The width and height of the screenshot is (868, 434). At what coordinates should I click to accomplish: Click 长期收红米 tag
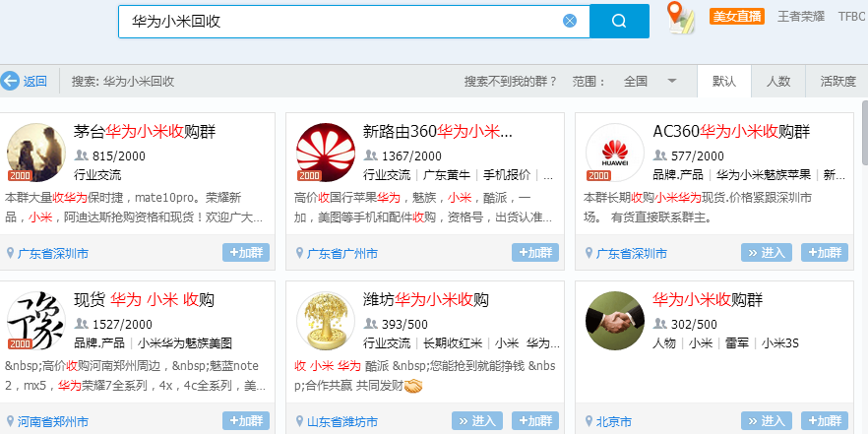pos(453,343)
